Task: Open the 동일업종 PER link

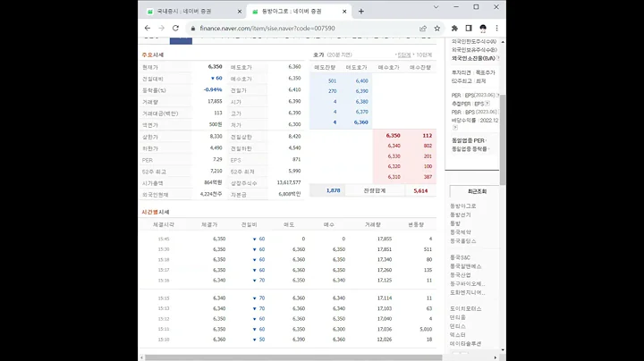Action: (x=469, y=140)
